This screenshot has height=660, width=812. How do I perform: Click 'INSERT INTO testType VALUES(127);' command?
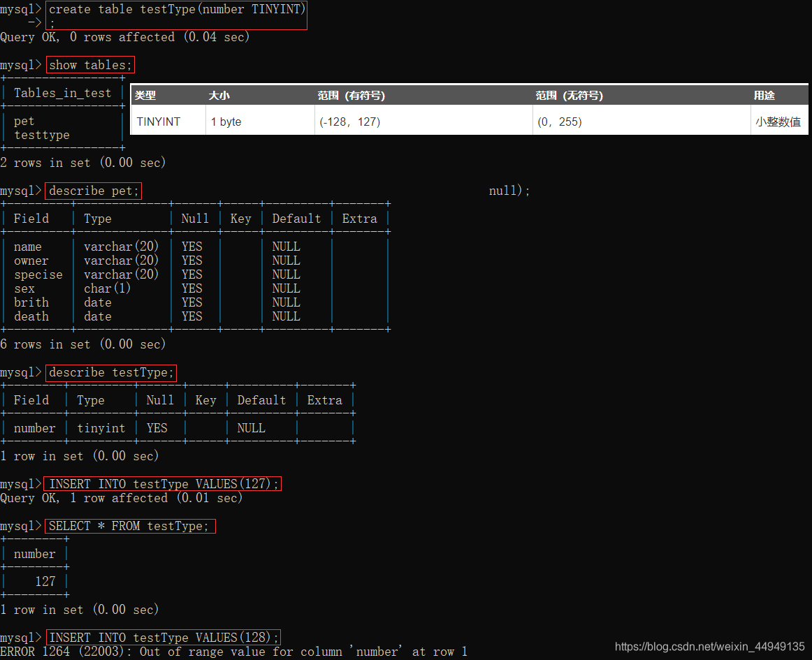coord(163,483)
